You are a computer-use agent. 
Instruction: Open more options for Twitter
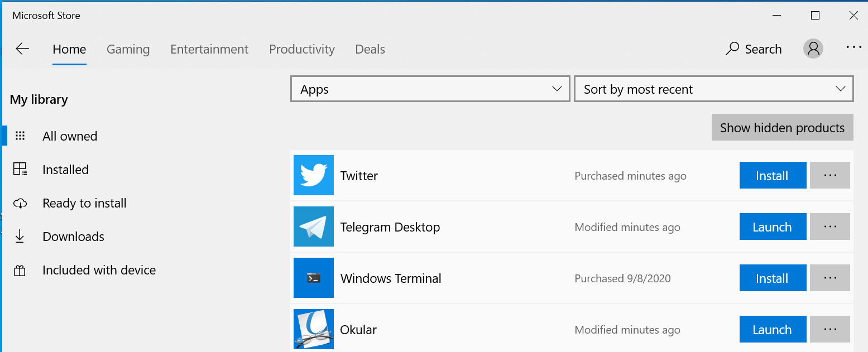pos(830,175)
